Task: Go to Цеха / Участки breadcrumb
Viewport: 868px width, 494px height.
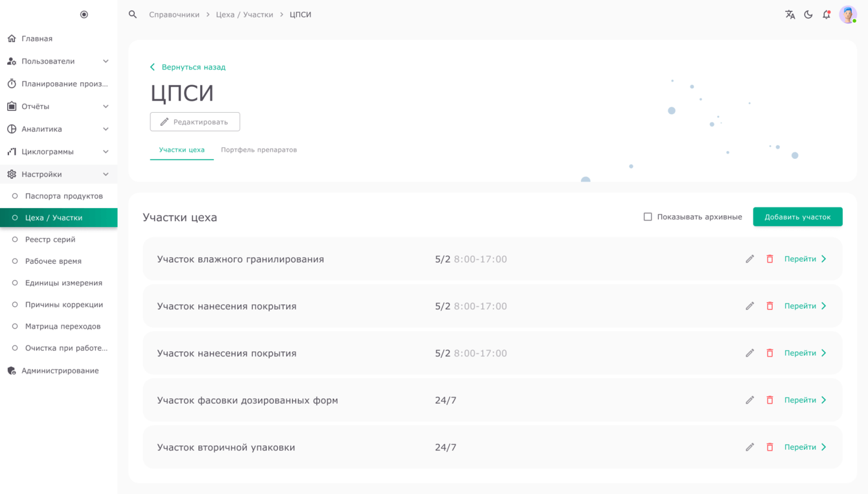Action: [244, 14]
